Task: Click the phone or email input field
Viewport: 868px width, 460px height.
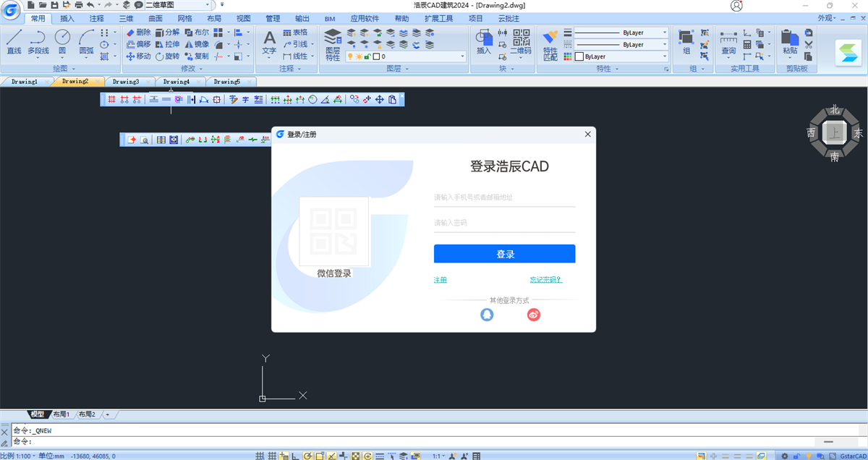Action: coord(504,197)
